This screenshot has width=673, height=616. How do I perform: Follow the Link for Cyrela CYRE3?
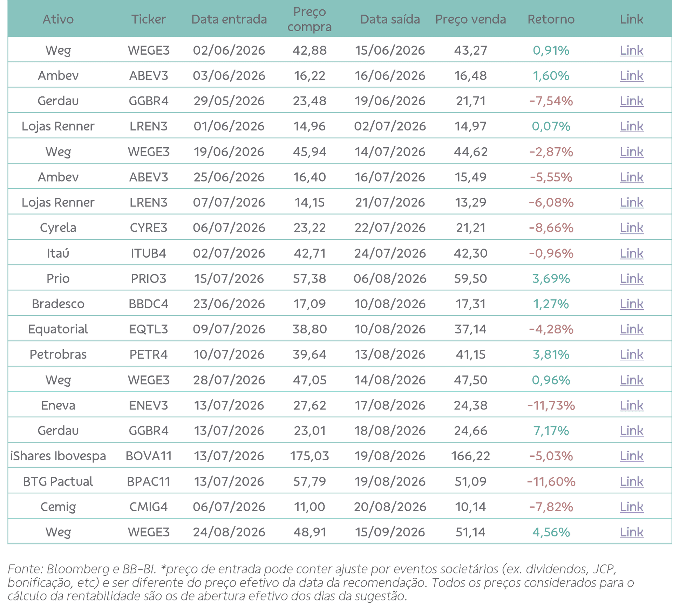[631, 228]
